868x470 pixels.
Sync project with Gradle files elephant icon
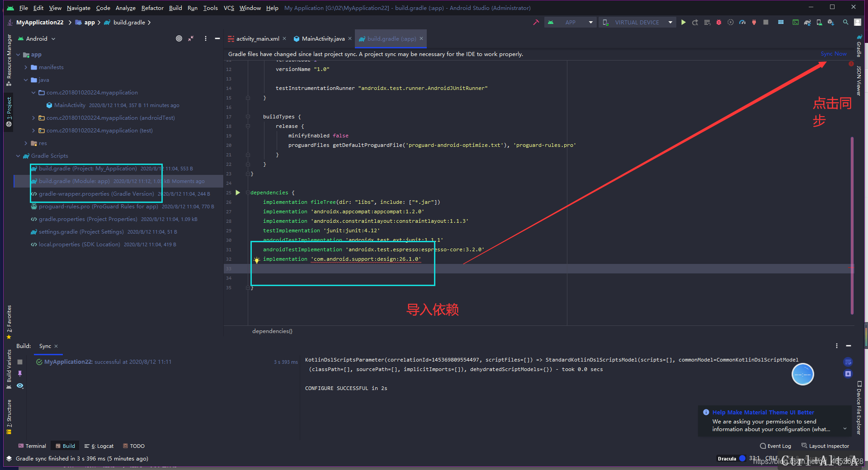pyautogui.click(x=807, y=22)
